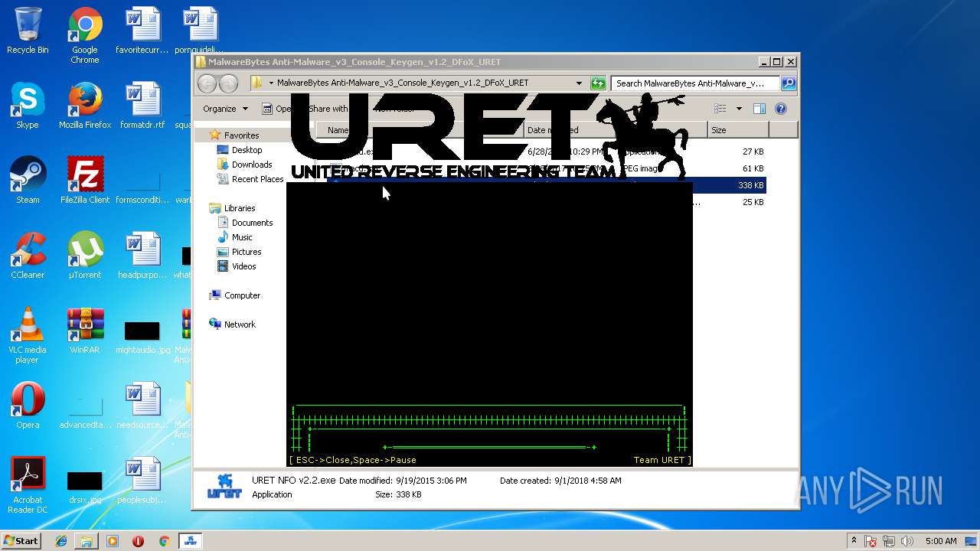The height and width of the screenshot is (551, 980).
Task: Select the file row showing 27 KB
Action: 547,152
